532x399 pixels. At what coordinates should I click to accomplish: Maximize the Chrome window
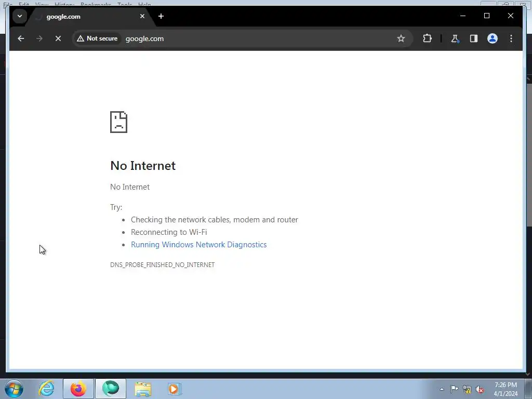(486, 16)
